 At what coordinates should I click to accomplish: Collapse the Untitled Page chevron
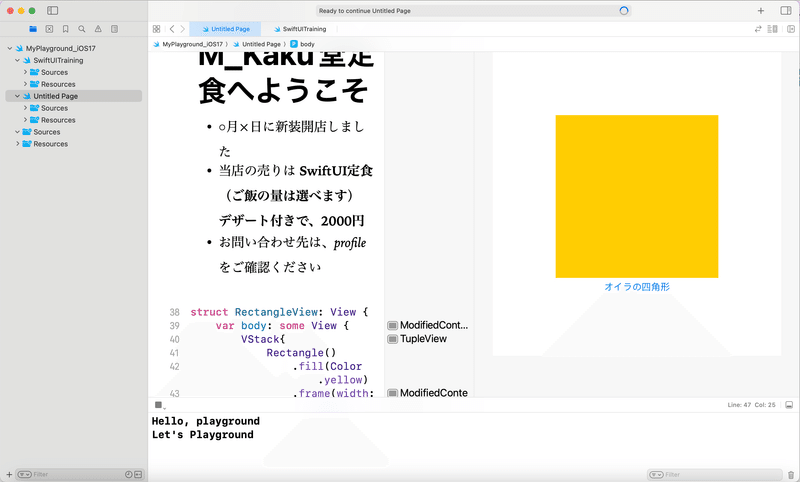coord(17,96)
